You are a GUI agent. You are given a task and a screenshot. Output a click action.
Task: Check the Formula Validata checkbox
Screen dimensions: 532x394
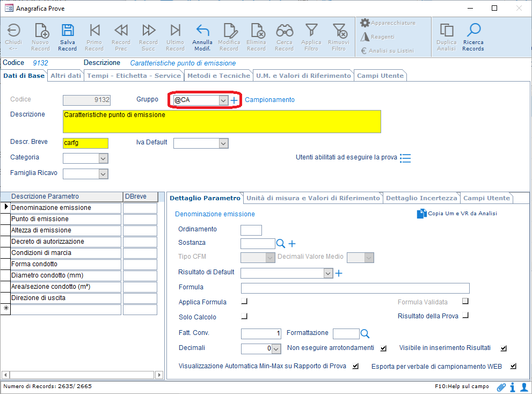click(465, 301)
